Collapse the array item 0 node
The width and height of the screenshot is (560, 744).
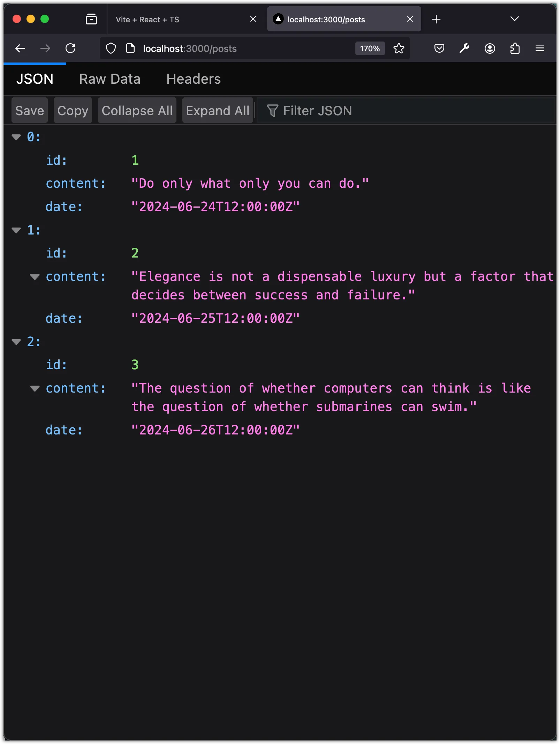coord(16,137)
